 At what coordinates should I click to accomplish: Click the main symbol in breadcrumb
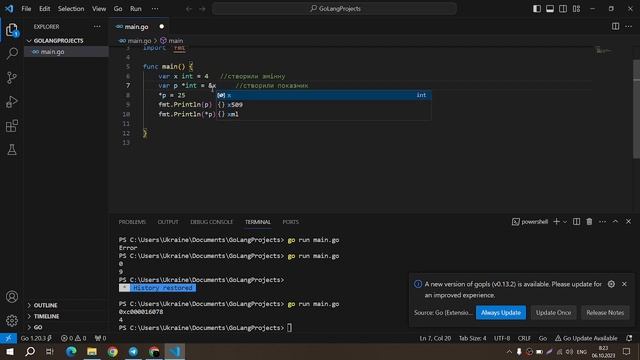[172, 41]
